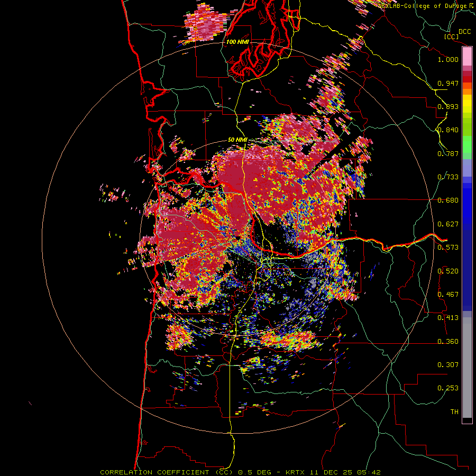Click the 1.000 color scale label
Image resolution: width=476 pixels, height=476 pixels.
(448, 59)
